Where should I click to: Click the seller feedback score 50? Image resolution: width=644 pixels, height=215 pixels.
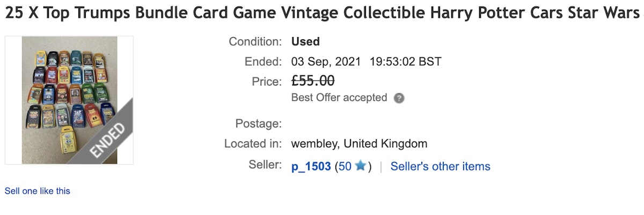(x=345, y=167)
